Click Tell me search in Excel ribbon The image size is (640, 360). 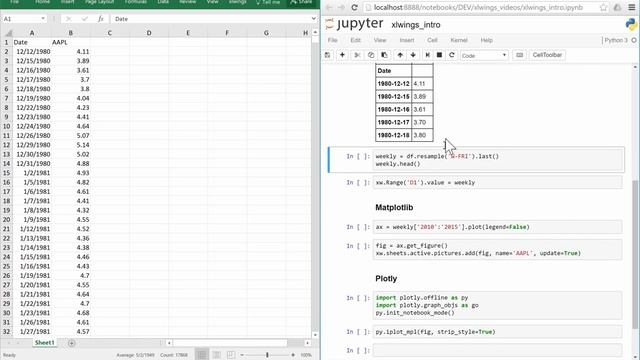click(268, 2)
